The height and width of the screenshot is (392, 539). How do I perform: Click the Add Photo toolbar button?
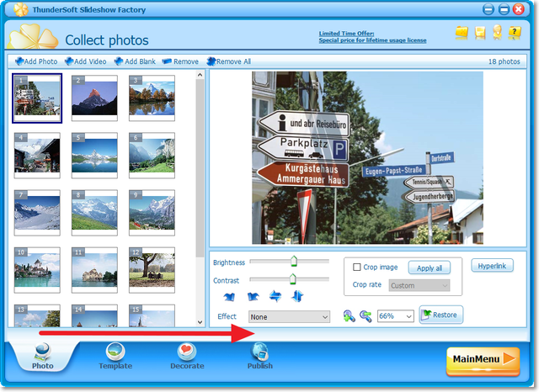pyautogui.click(x=35, y=61)
